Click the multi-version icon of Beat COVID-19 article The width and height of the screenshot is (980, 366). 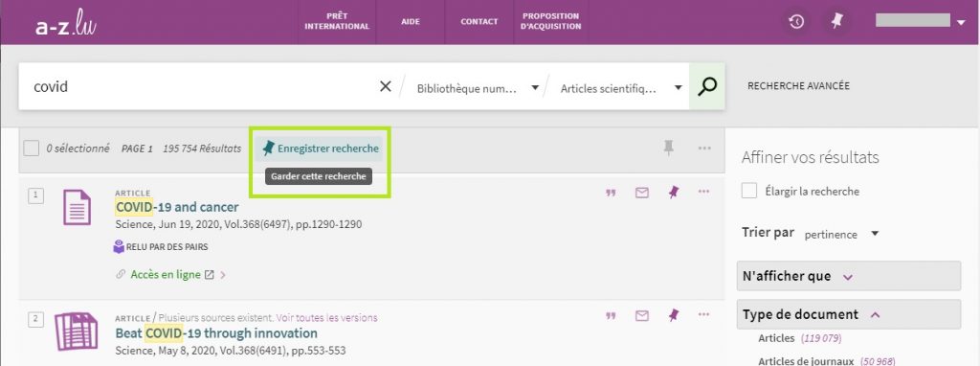click(x=77, y=332)
